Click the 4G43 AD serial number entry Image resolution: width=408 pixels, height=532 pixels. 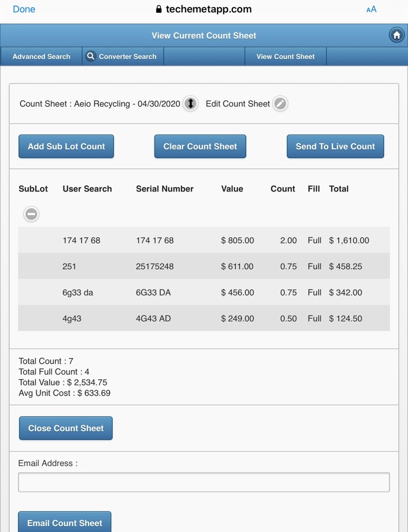pos(153,319)
